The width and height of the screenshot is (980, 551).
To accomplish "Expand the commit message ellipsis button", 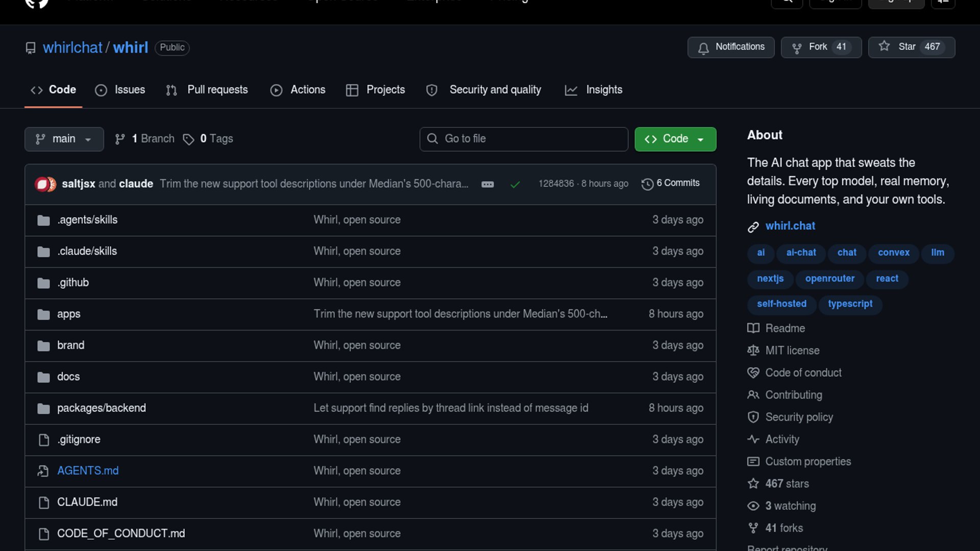I will 487,184.
